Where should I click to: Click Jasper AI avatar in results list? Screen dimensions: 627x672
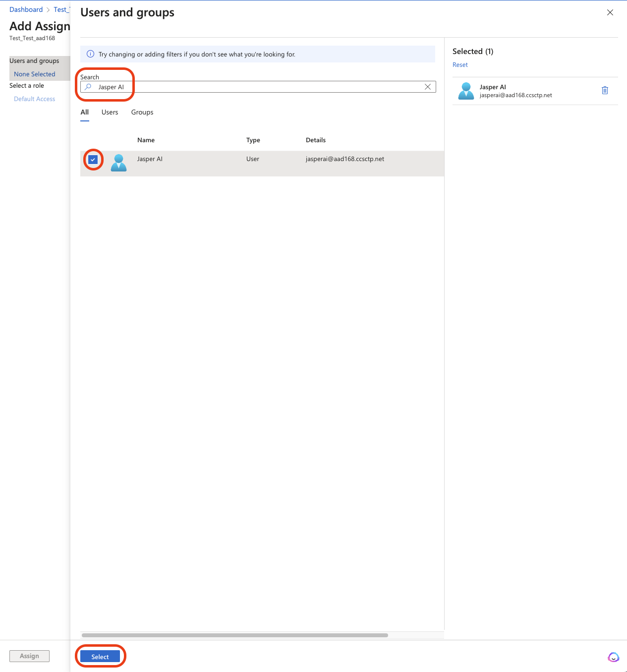118,163
